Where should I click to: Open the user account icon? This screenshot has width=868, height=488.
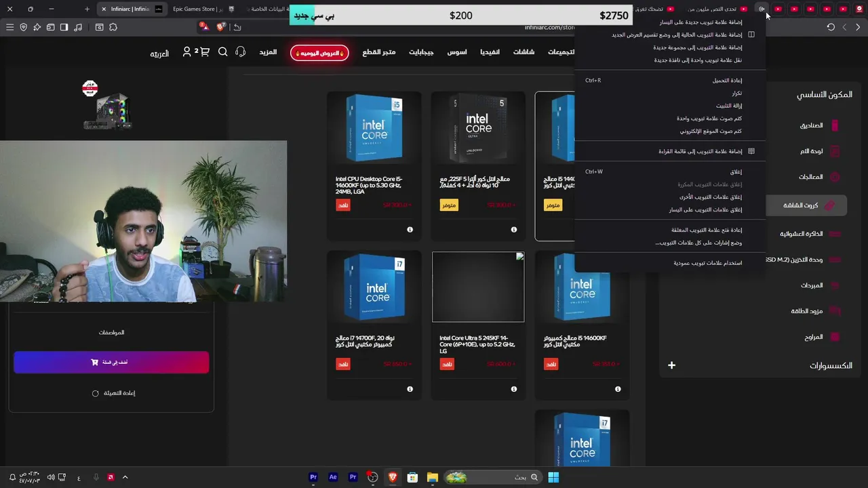click(186, 52)
